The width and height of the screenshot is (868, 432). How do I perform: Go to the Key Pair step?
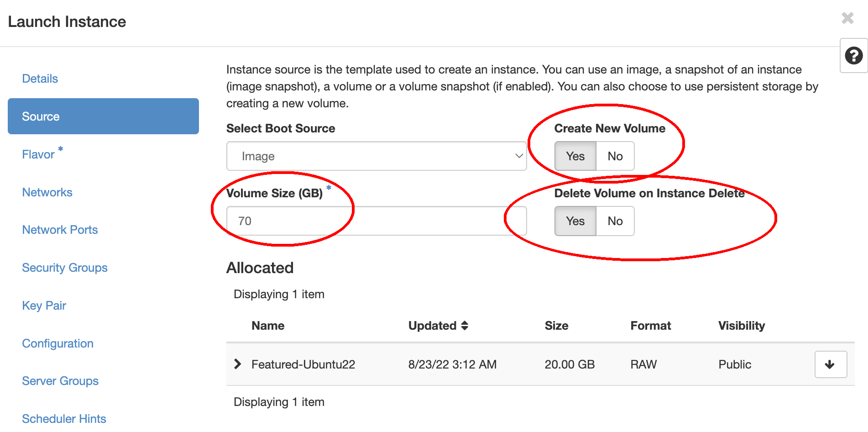tap(44, 306)
